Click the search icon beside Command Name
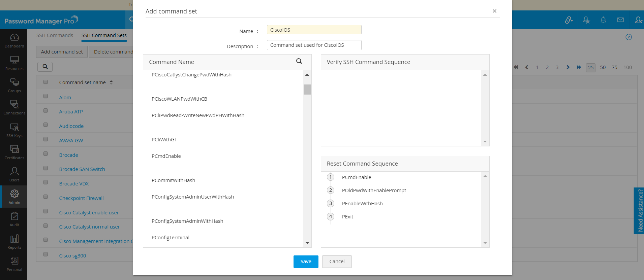The width and height of the screenshot is (644, 280). click(299, 61)
